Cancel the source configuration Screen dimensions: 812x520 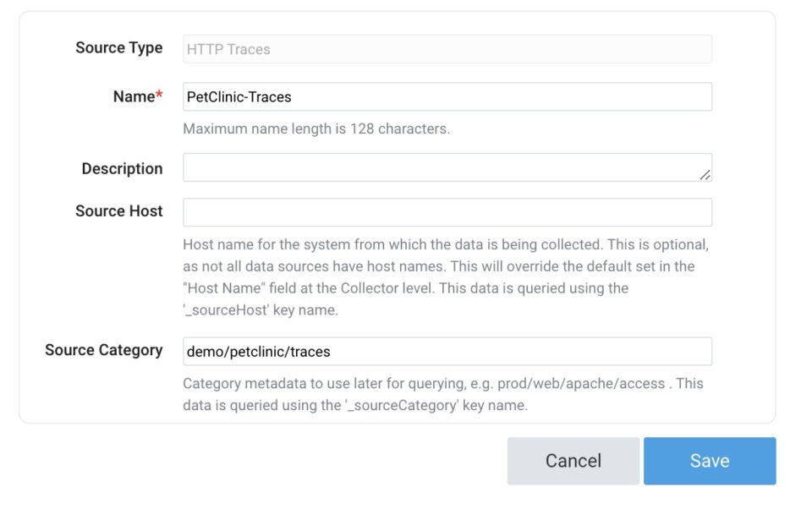tap(573, 461)
